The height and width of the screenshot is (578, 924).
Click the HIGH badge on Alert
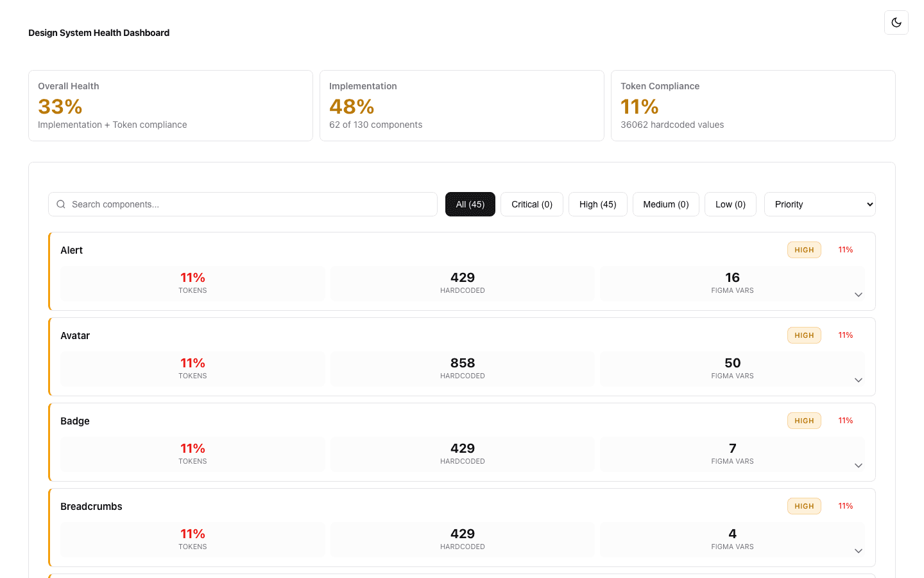pos(804,250)
